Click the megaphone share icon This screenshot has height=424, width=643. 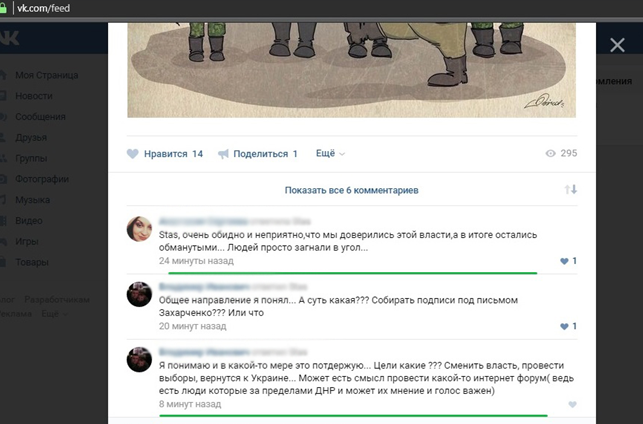click(223, 154)
